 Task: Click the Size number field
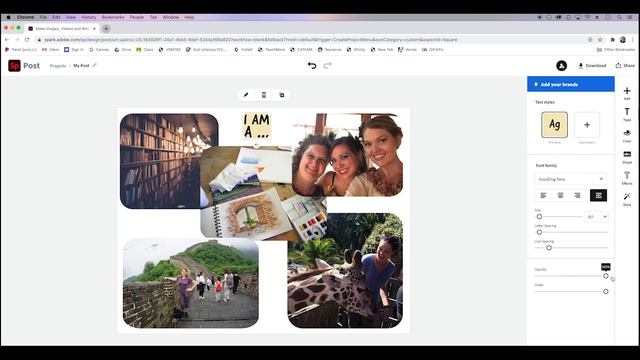[593, 217]
